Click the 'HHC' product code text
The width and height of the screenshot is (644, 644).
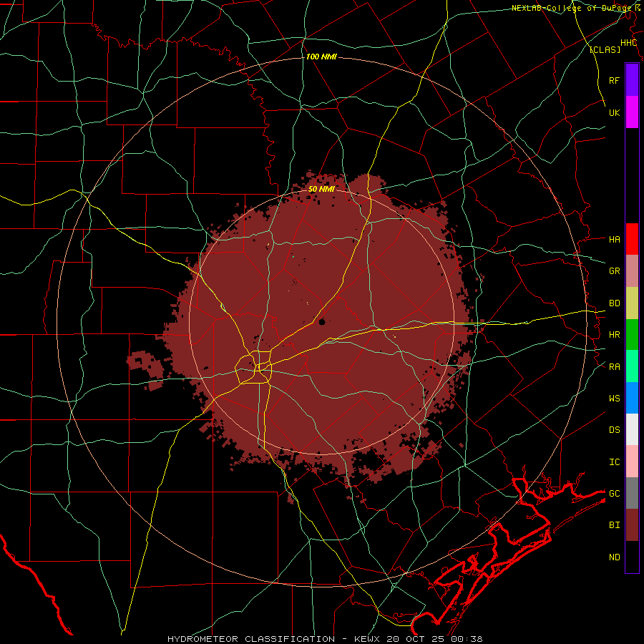628,43
